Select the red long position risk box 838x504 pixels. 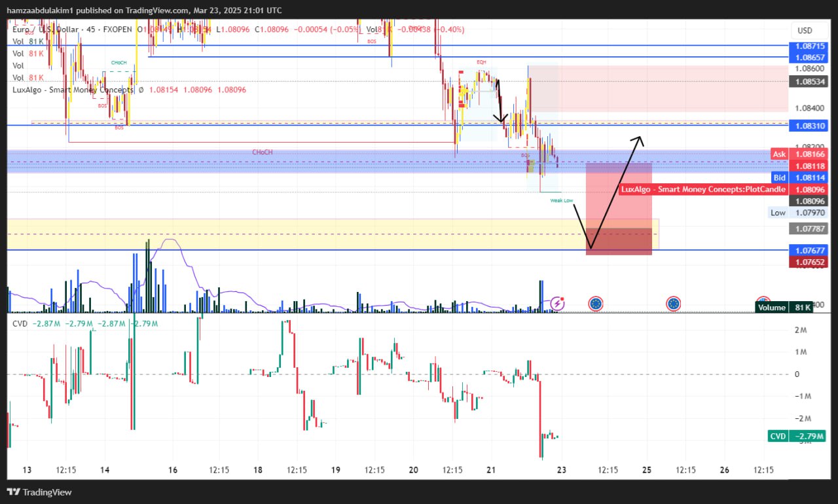[x=619, y=209]
